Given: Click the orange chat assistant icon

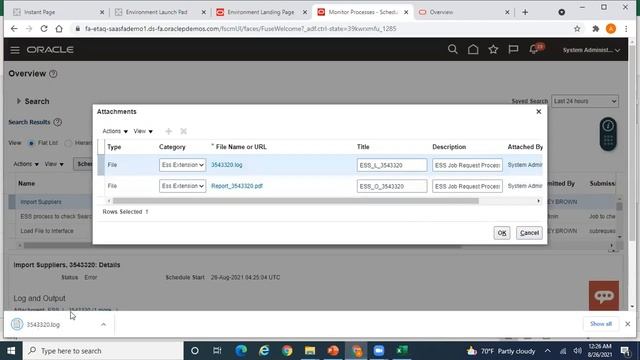Looking at the screenshot, I should (604, 296).
